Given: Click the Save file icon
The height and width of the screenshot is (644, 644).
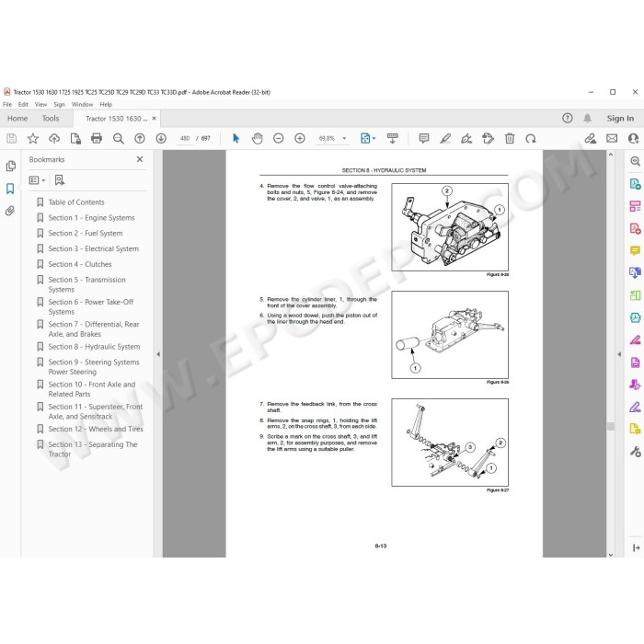Looking at the screenshot, I should 11,138.
